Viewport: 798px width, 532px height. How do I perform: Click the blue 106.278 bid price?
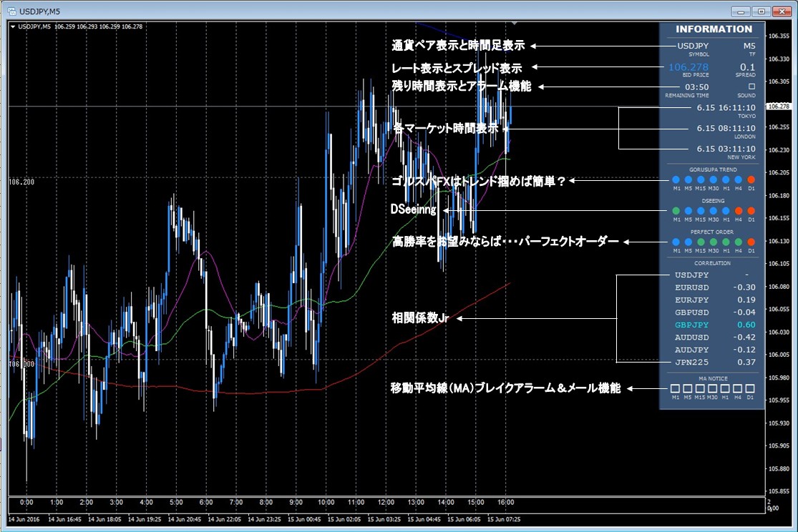[688, 67]
